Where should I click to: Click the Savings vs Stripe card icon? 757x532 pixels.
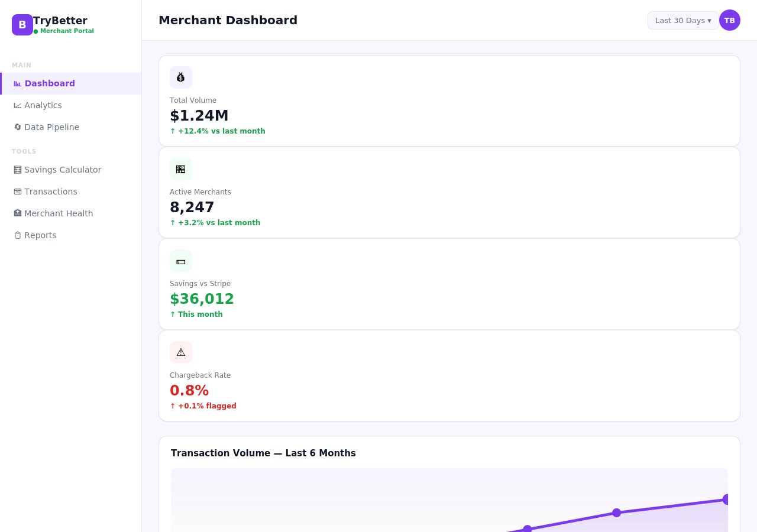(181, 261)
